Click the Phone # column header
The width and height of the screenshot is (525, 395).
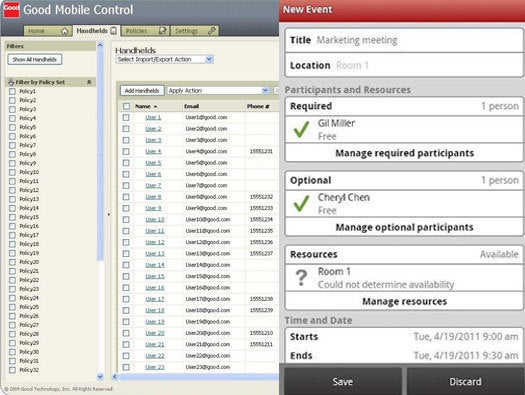pos(258,106)
